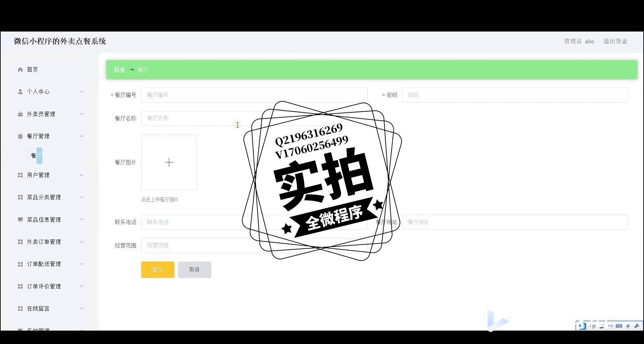Focus the 密码 input field
The width and height of the screenshot is (644, 344).
point(515,95)
